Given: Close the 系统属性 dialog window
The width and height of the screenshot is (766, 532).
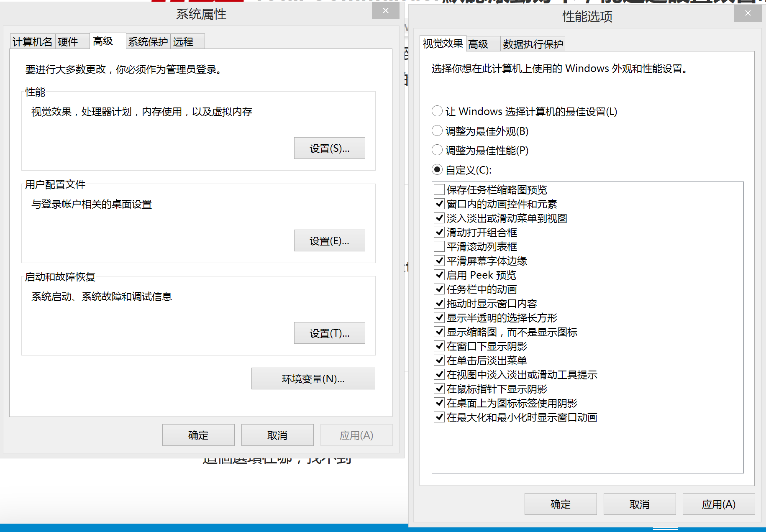Looking at the screenshot, I should (385, 11).
